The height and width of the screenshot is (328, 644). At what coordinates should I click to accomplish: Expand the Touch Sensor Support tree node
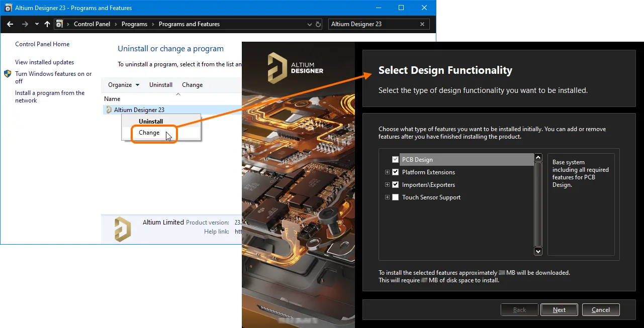[387, 197]
